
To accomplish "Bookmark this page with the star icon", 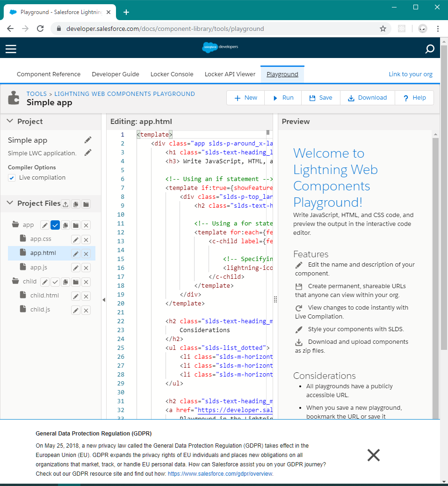I will pos(383,29).
